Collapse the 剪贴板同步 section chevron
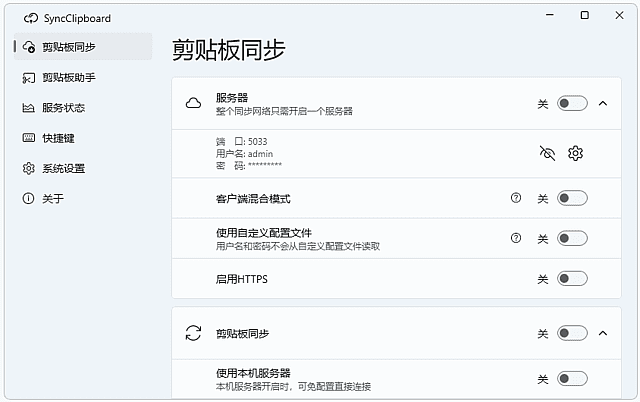Viewport: 640px width, 402px height. click(x=603, y=333)
